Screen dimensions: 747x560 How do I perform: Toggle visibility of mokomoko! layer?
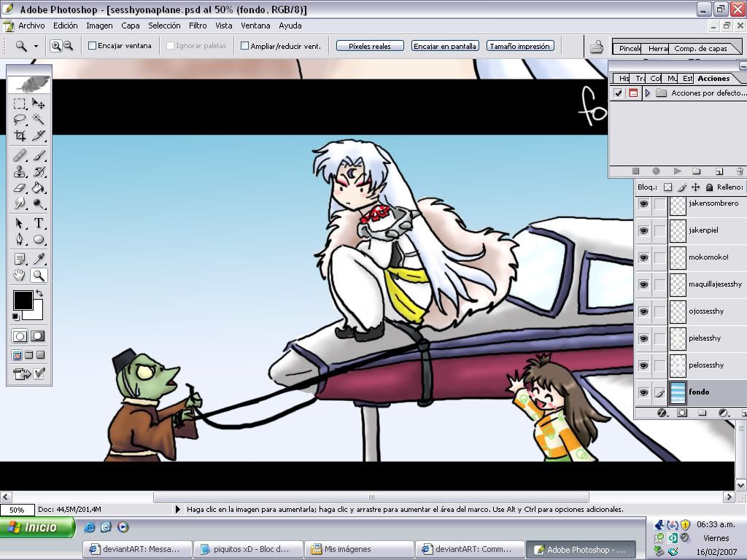tap(643, 257)
